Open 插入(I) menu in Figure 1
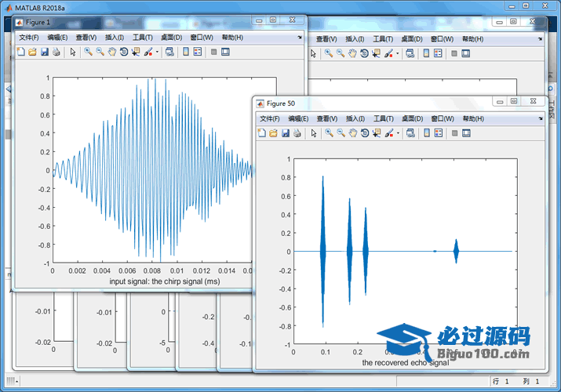Screen dimensions: 561x392 point(115,38)
